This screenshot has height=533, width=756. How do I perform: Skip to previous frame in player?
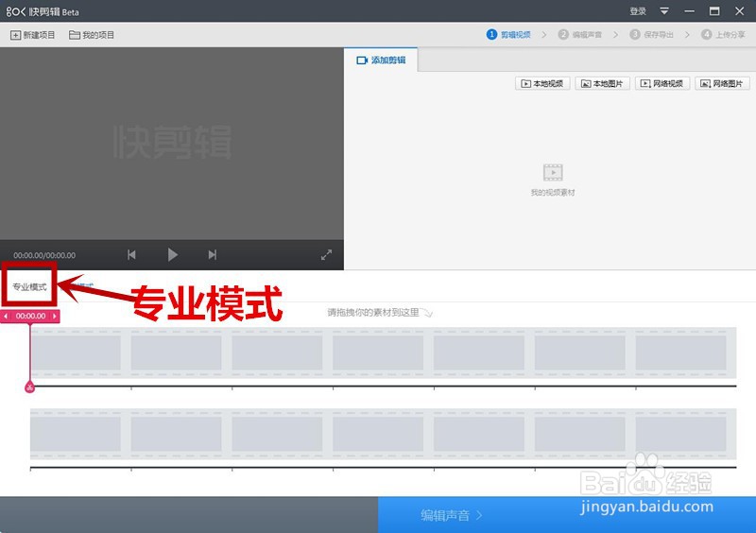(x=131, y=254)
